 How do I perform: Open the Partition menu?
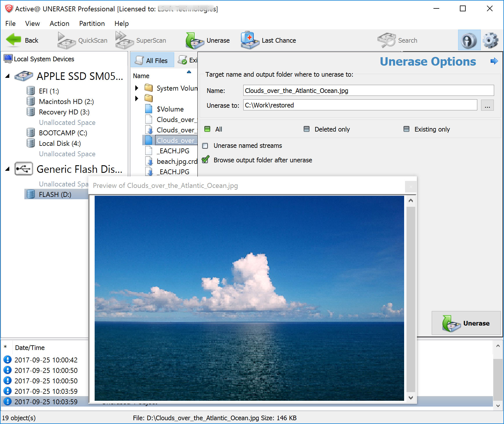tap(92, 24)
